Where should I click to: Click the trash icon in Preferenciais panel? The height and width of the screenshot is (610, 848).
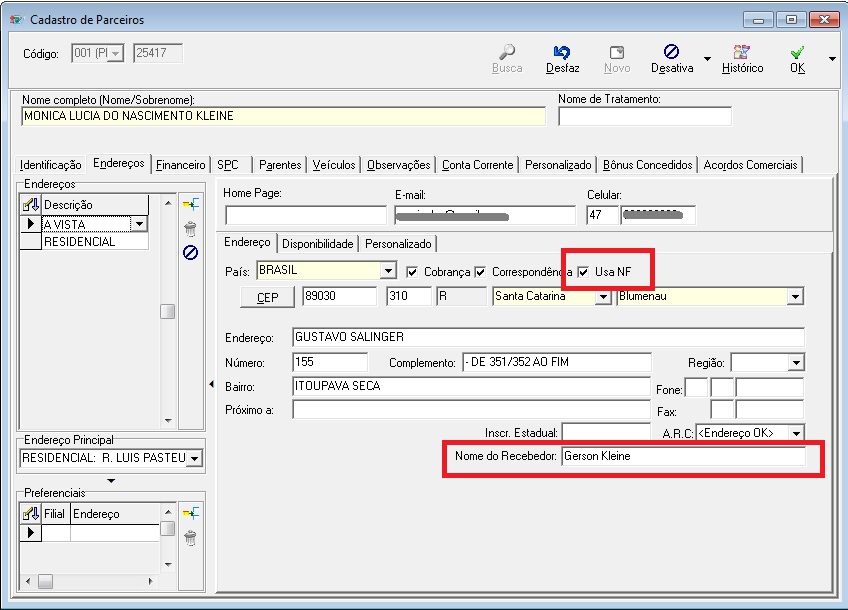tap(190, 538)
